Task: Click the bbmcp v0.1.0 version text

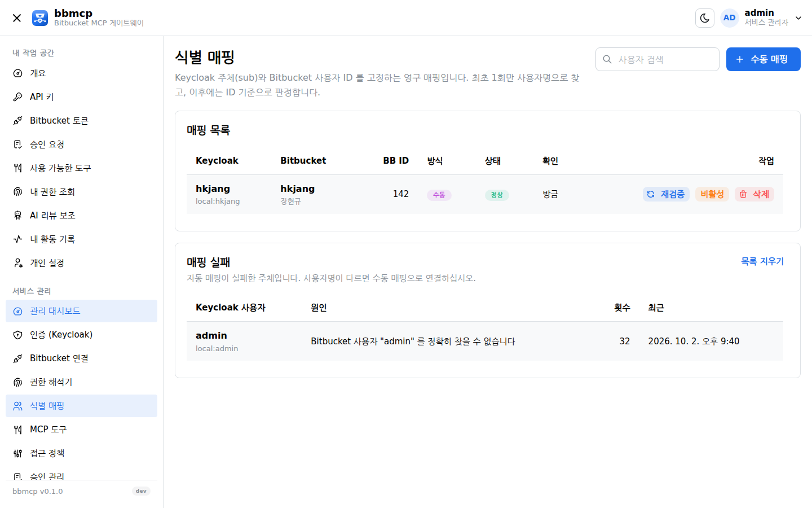Action: pos(38,491)
